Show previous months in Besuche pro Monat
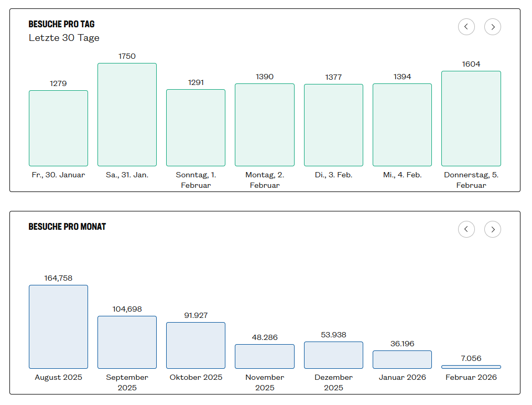Screen dimensions: 532x405 click(466, 229)
